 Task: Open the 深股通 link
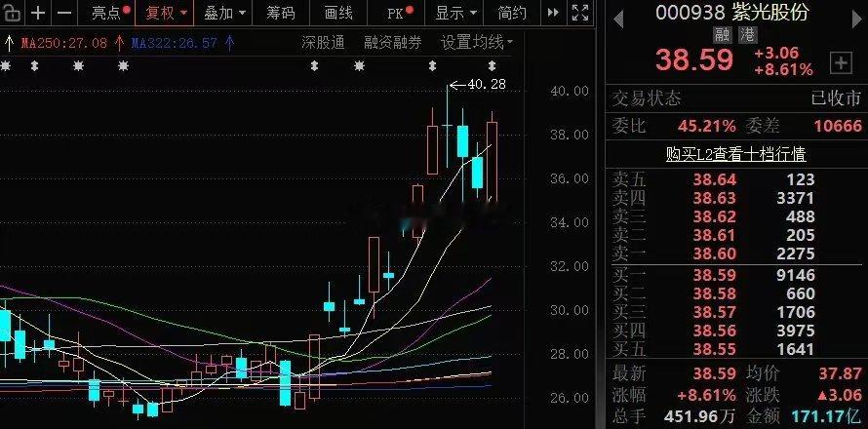[x=323, y=43]
